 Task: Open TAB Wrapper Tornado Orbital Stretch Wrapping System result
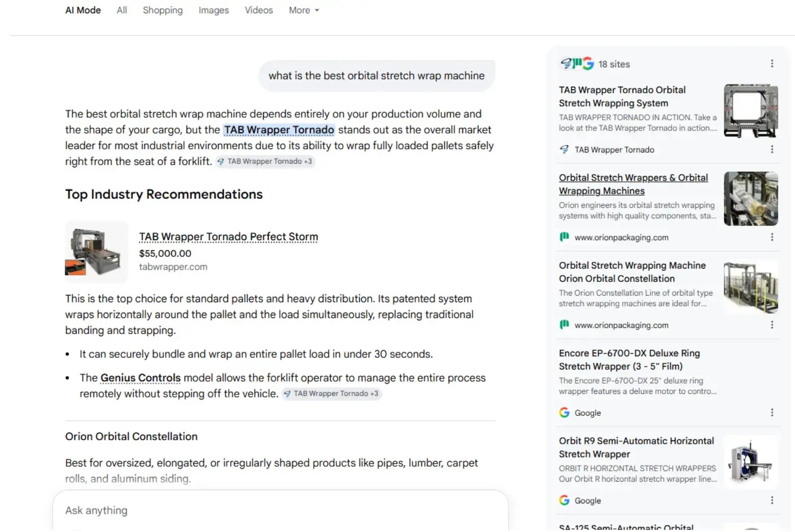coord(622,97)
